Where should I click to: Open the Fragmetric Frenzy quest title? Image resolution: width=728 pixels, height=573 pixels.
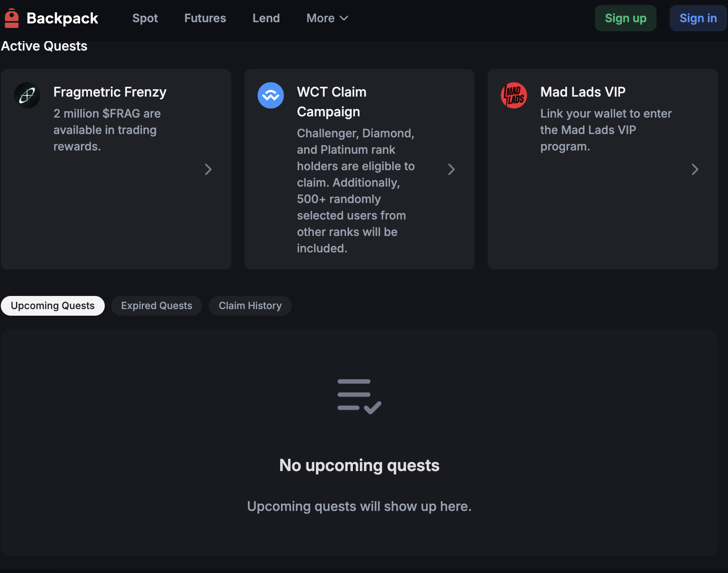click(x=110, y=92)
